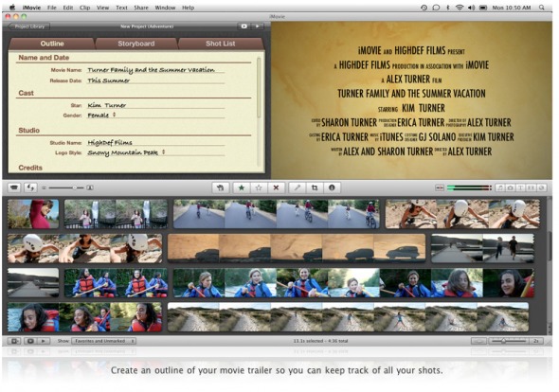This screenshot has width=559, height=392.
Task: Select the biking on road clip
Action: [277, 214]
